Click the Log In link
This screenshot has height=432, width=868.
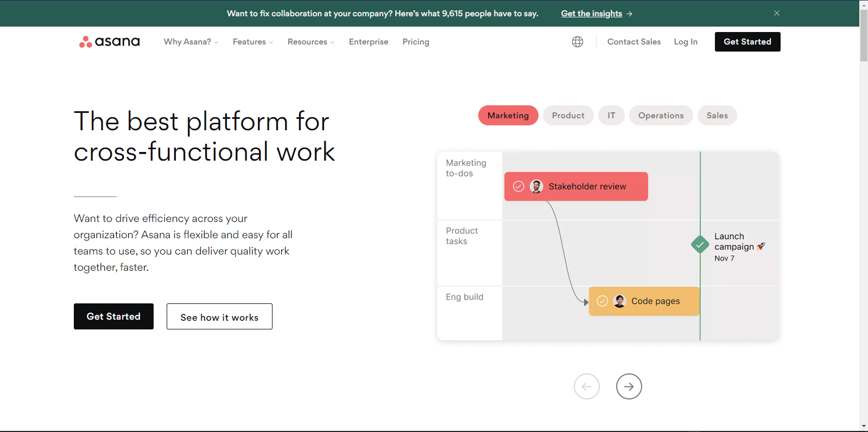point(686,42)
